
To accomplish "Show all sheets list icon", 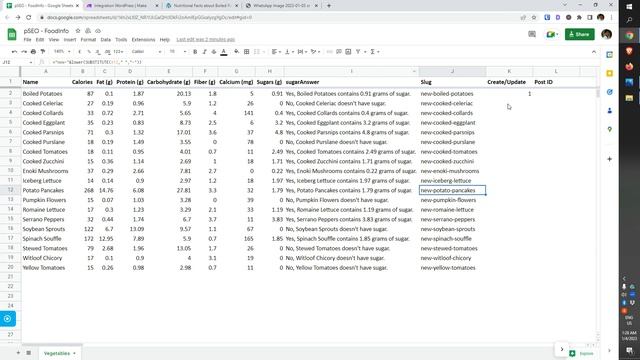I will click(x=29, y=353).
